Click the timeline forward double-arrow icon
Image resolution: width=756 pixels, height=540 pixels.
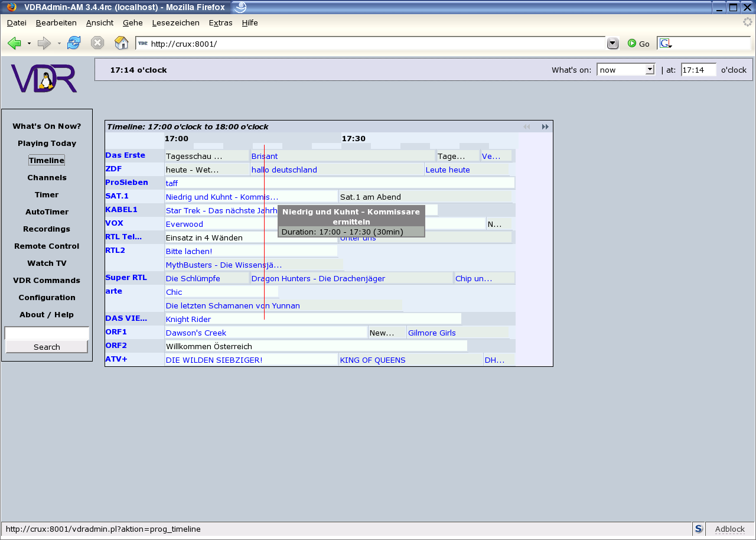(545, 127)
